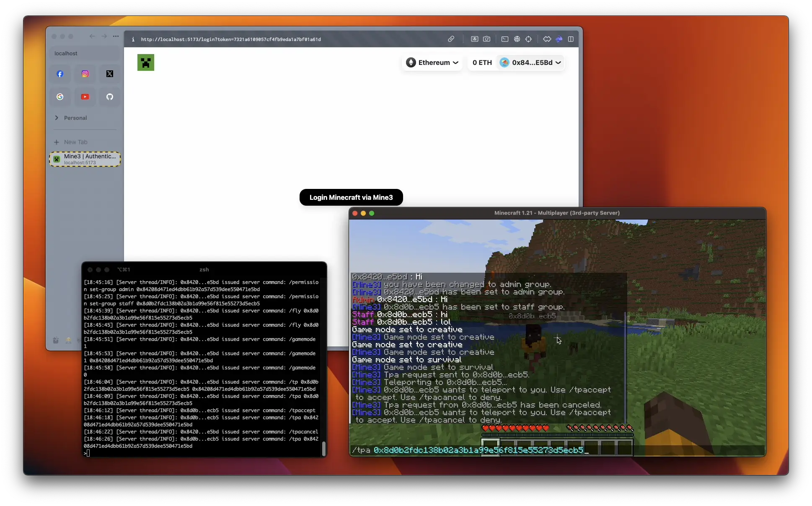The image size is (812, 506).
Task: Click the site info icon before the URL
Action: tap(133, 39)
